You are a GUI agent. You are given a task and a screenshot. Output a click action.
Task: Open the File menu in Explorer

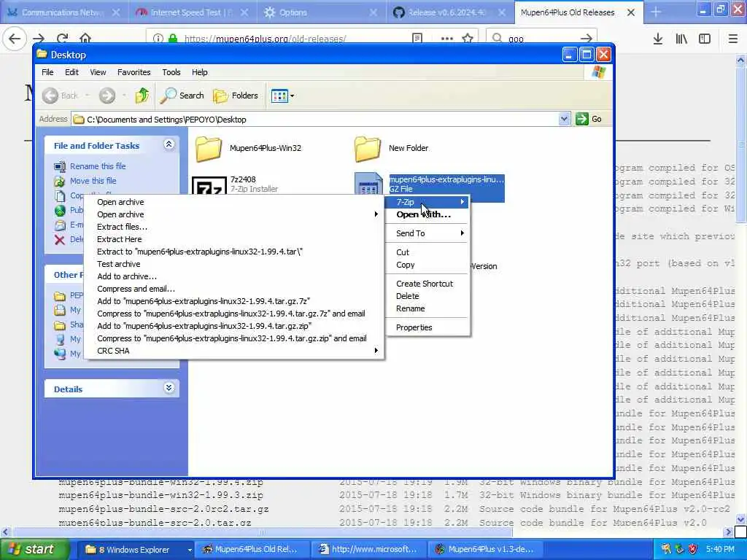click(x=47, y=72)
